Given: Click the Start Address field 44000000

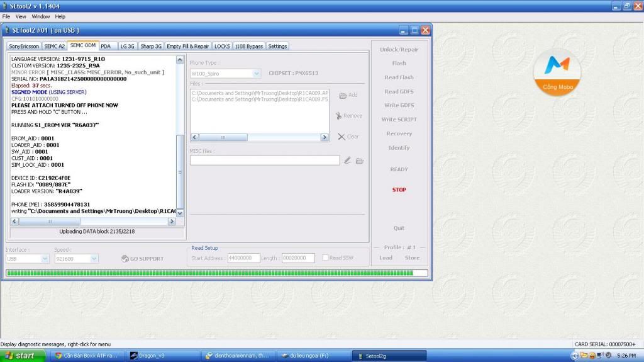Looking at the screenshot, I should tap(243, 258).
